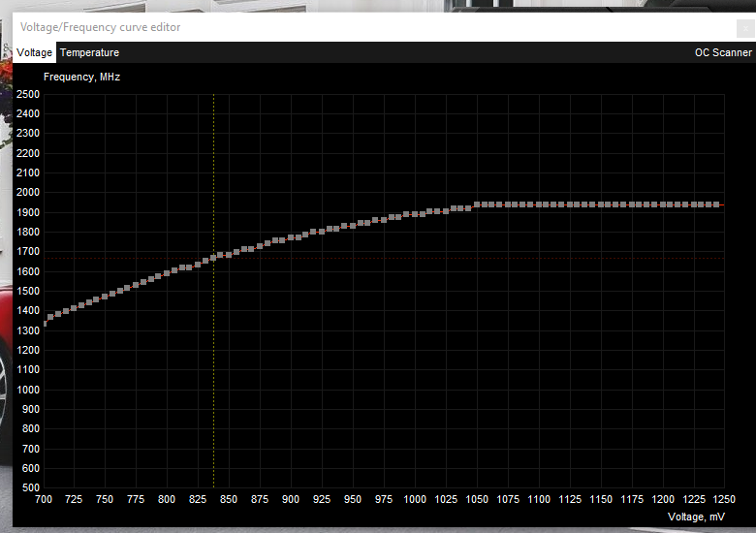Click the "Voltage, mV" axis title
The height and width of the screenshot is (533, 756).
(696, 517)
